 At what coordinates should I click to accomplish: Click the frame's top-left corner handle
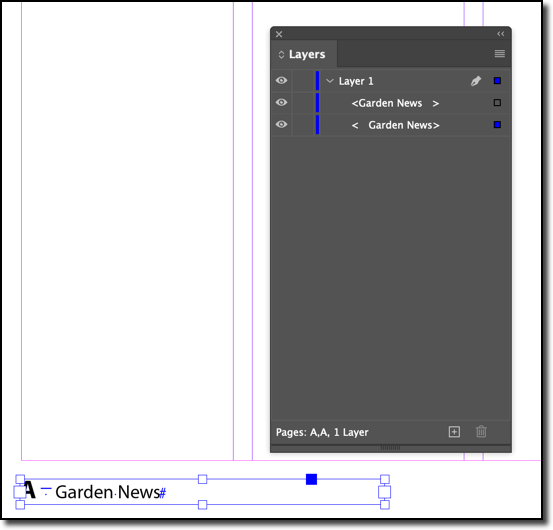pyautogui.click(x=20, y=479)
